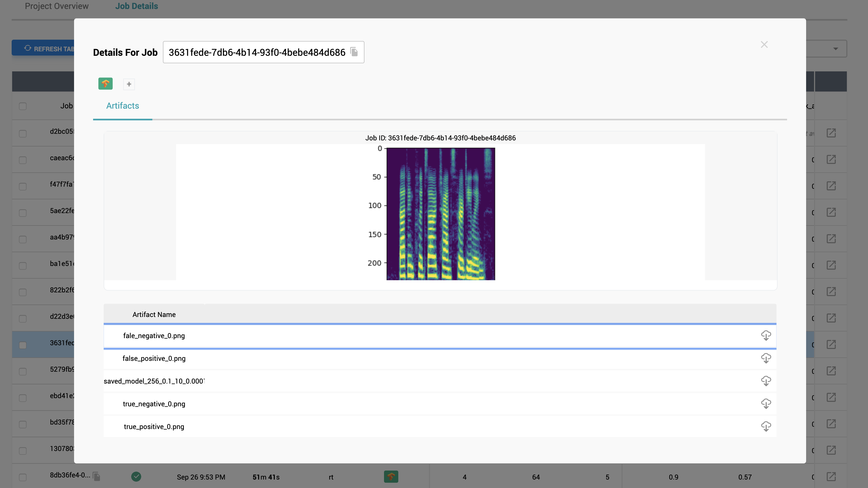Download the true_negative_0.png artifact
The height and width of the screenshot is (488, 868).
(766, 404)
